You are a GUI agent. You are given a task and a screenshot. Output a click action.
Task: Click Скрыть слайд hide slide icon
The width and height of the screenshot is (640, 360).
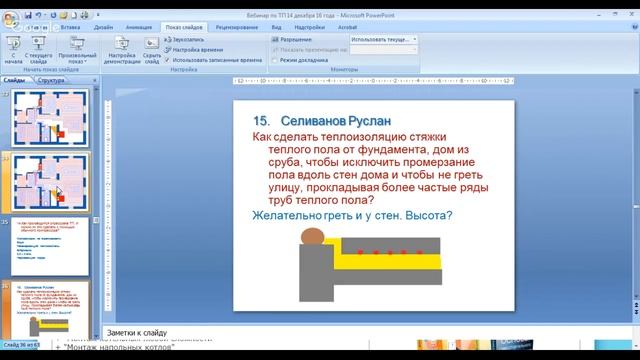pos(151,43)
